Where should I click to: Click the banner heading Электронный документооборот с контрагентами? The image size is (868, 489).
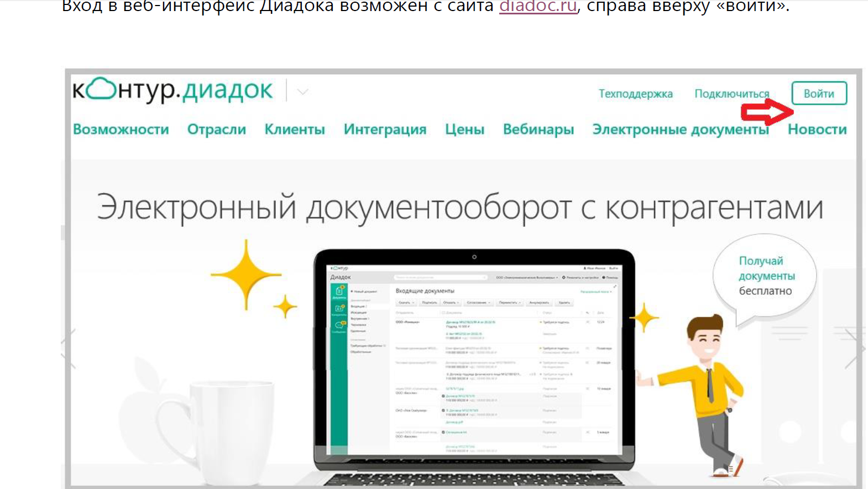[460, 208]
